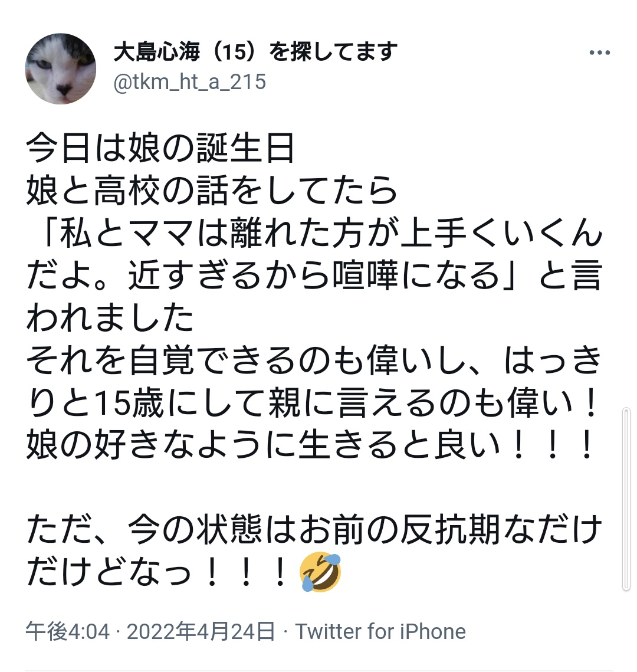Click the short line われました
Screen dimensions: 637x672
point(110,317)
